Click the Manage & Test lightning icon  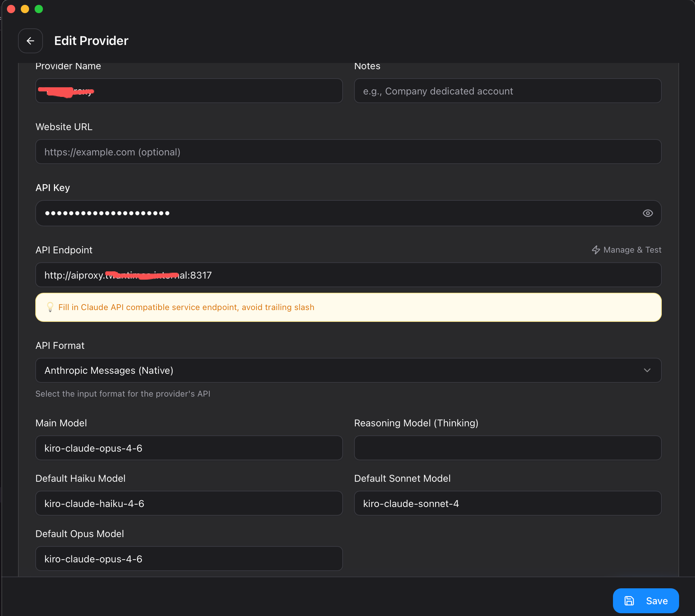point(596,250)
